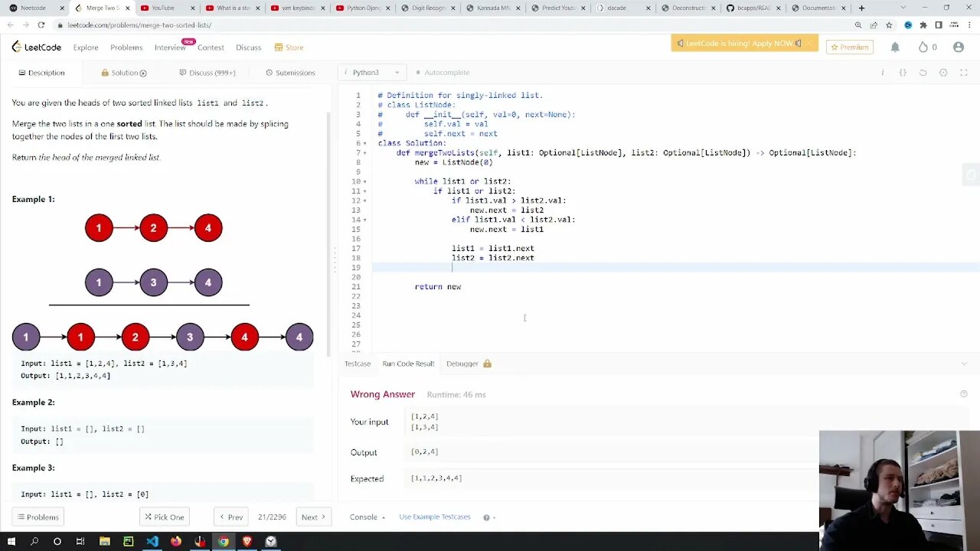Switch to the Description tab
The width and height of the screenshot is (980, 551).
click(x=41, y=73)
